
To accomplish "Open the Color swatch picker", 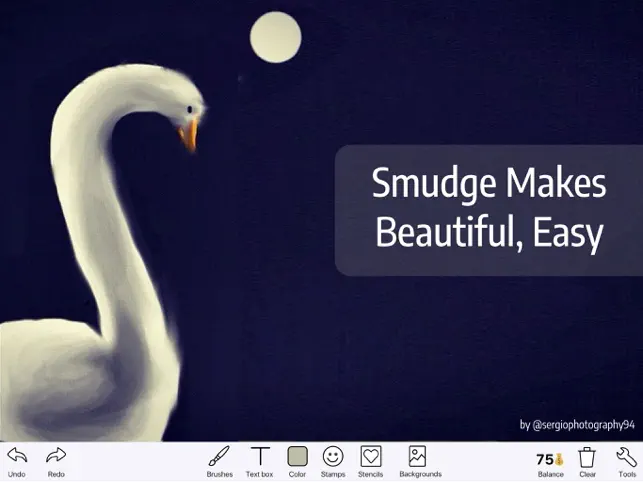I will [x=297, y=456].
